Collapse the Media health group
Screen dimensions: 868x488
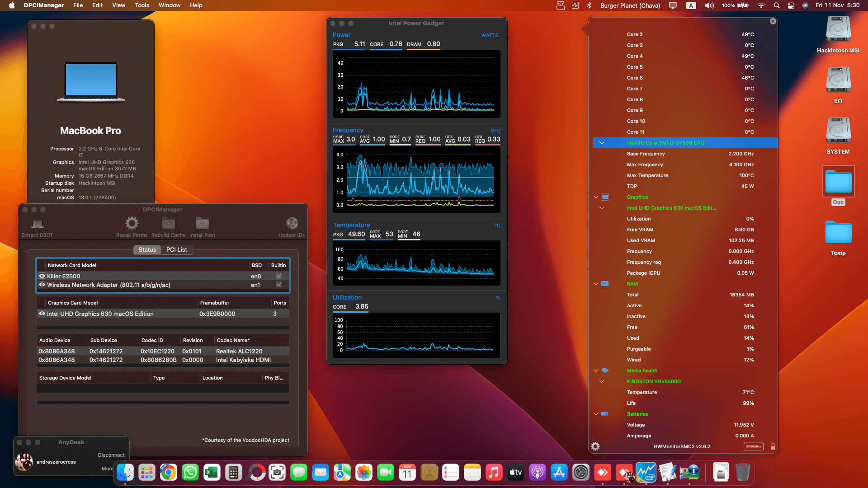pos(596,371)
